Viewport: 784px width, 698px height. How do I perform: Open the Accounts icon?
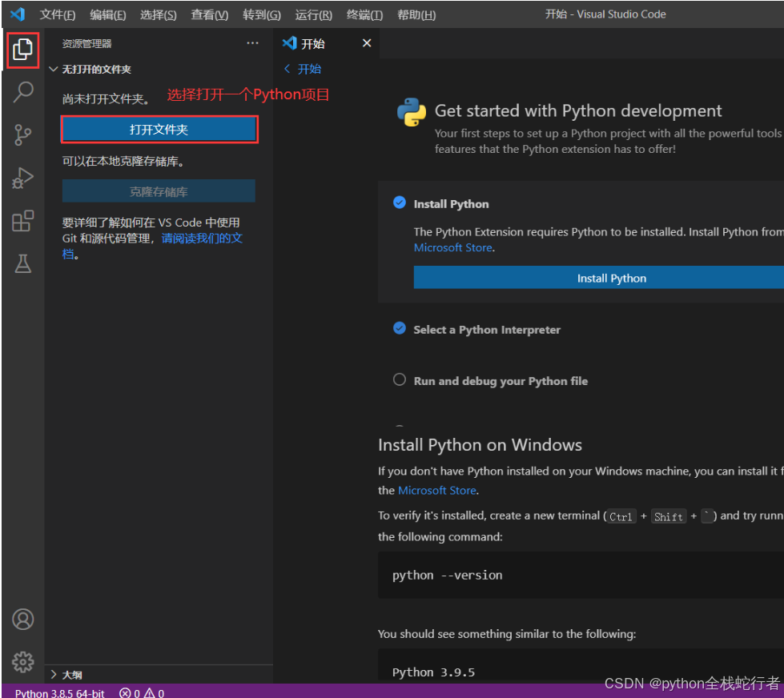pos(22,619)
